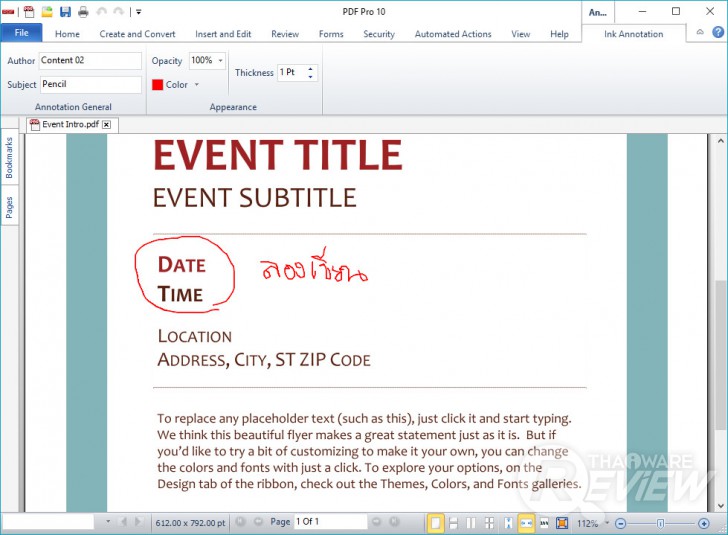Click the EVENT SUBTITLE text

click(254, 197)
